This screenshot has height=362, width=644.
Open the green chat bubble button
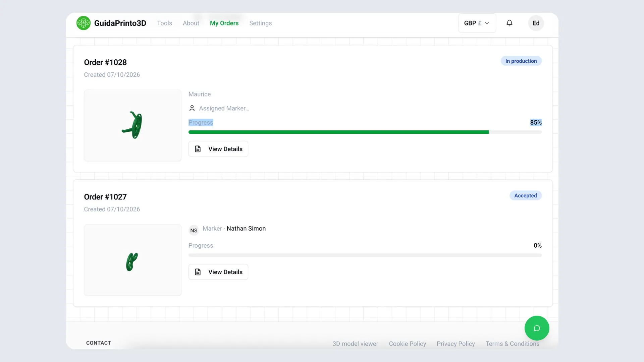[537, 328]
